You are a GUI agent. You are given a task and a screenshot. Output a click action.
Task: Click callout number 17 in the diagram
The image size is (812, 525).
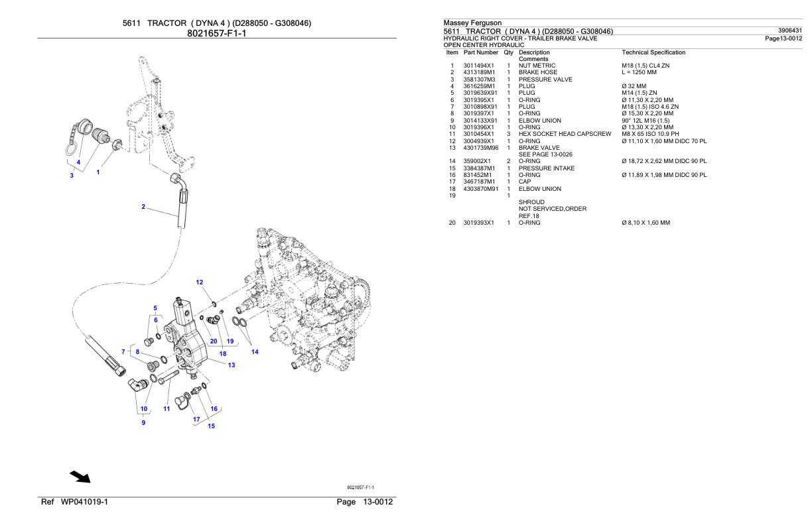[196, 419]
